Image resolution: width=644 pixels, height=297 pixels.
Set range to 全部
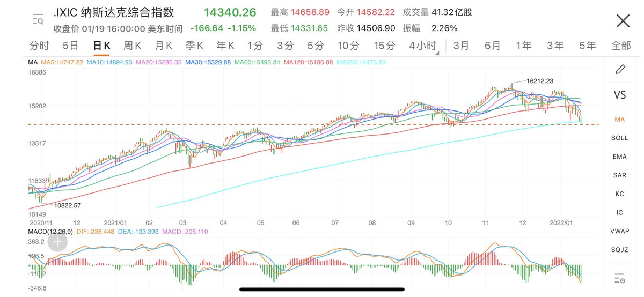click(621, 46)
